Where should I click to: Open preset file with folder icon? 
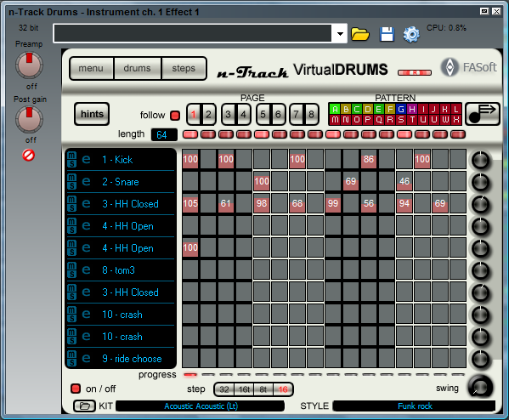pos(360,34)
